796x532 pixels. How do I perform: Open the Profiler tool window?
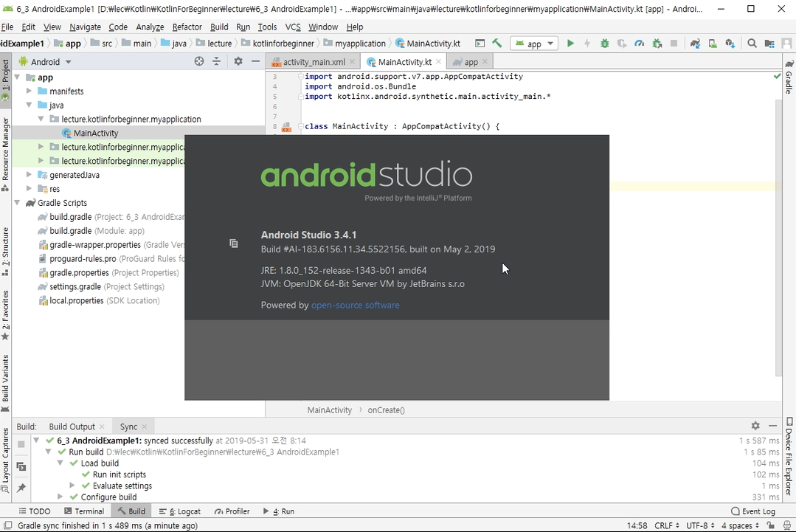pyautogui.click(x=232, y=511)
